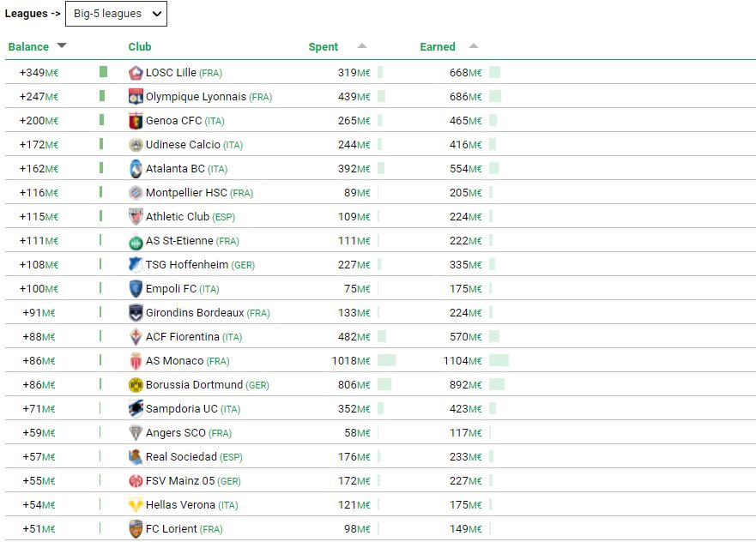Open the Big-5 leagues dropdown
Viewport: 756px width, 542px height.
tap(116, 14)
